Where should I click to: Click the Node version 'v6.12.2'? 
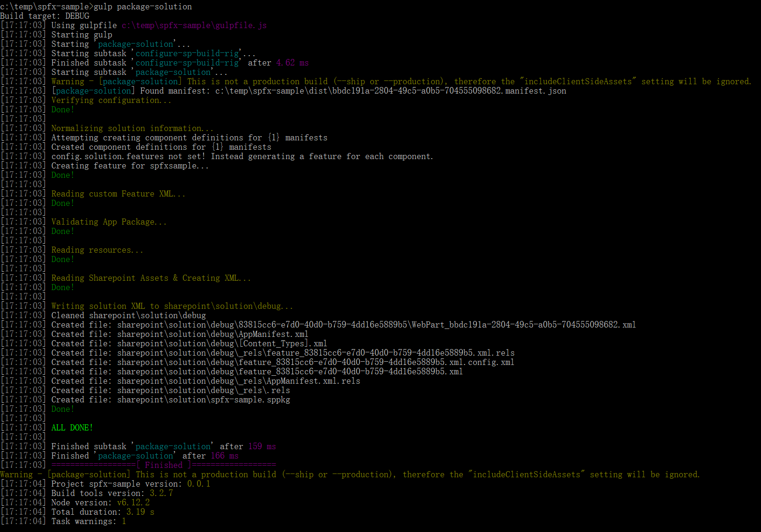tap(133, 503)
